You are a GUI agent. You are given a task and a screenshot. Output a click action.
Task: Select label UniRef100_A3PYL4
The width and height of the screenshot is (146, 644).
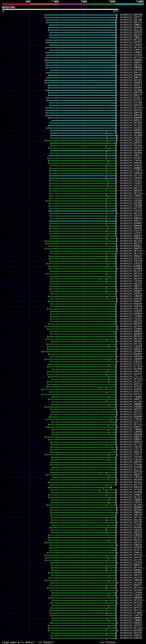[131, 371]
